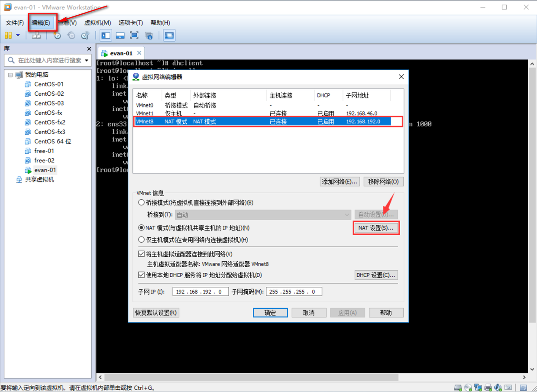
Task: Open the 桥接到 自动 dropdown
Action: click(263, 214)
